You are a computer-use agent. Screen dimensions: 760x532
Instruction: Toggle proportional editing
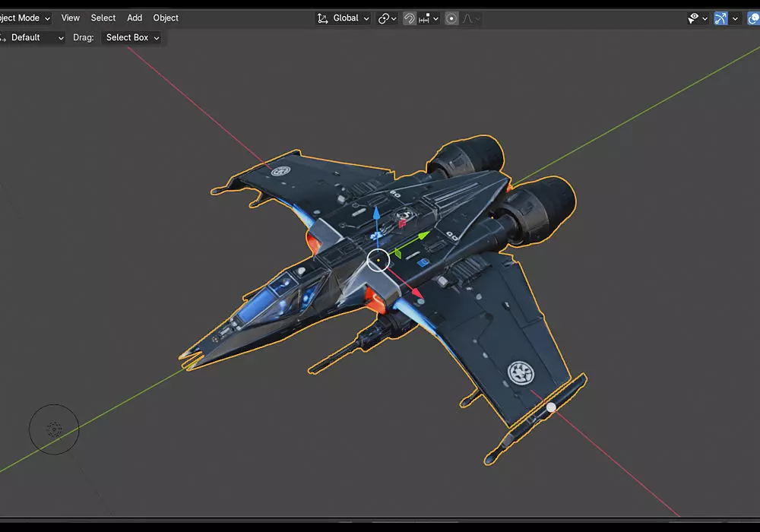click(451, 18)
